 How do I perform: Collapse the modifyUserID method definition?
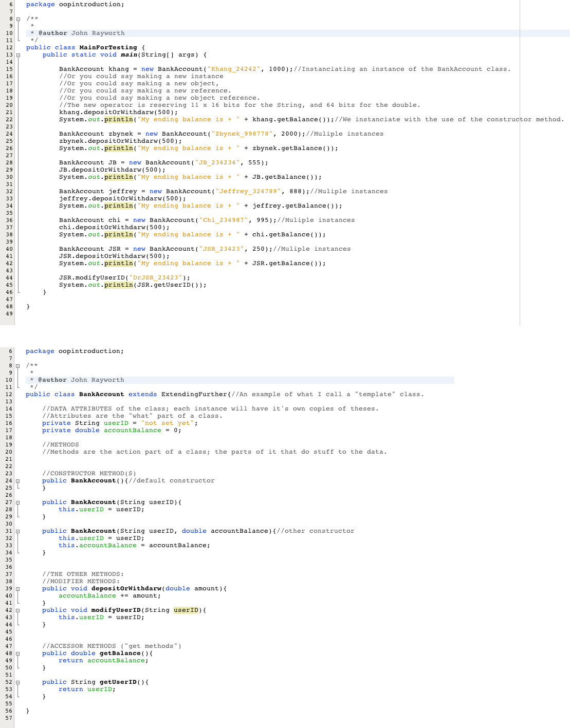(x=17, y=610)
